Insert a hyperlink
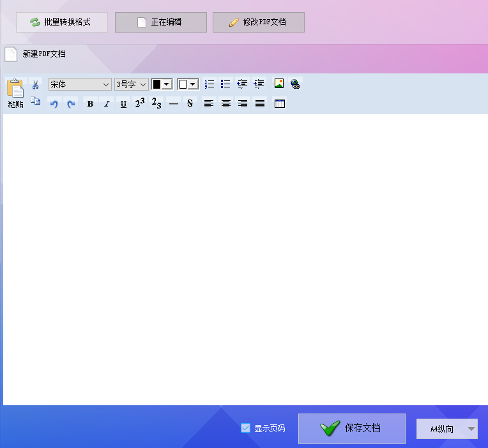Screen dimensions: 488x448 (x=295, y=84)
